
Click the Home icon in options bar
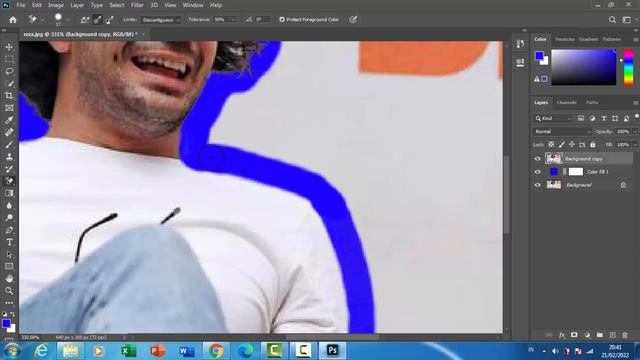tap(13, 20)
